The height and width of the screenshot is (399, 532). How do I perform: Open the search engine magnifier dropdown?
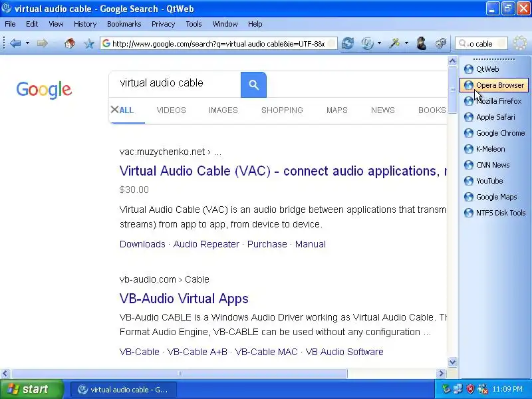pos(463,43)
